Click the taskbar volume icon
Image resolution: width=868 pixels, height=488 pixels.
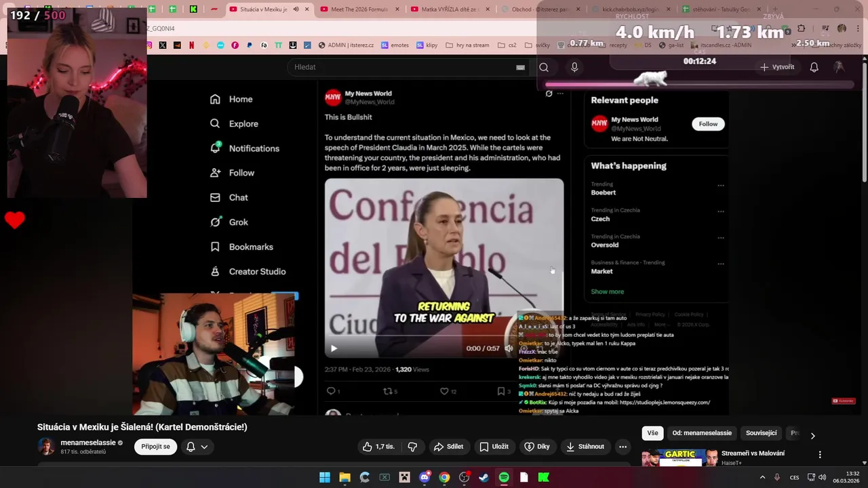[x=823, y=477]
